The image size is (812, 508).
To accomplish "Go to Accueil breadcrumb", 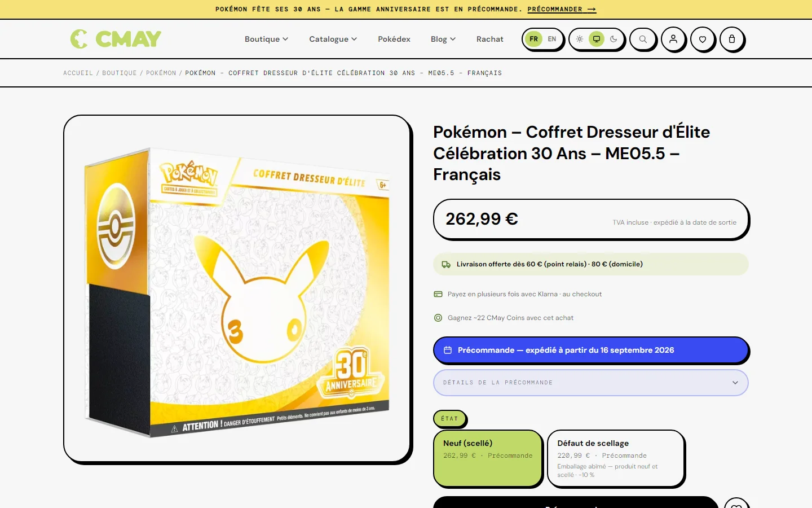I will [78, 73].
